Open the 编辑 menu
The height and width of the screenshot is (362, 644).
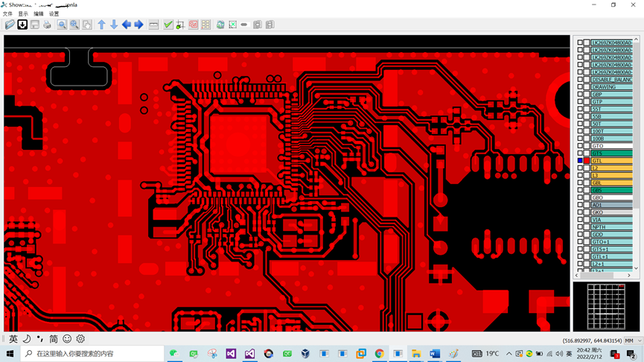[39, 13]
